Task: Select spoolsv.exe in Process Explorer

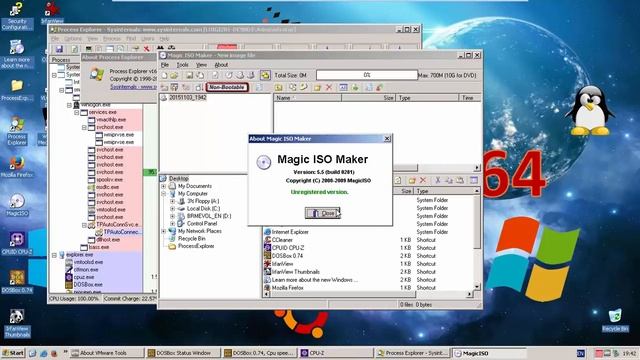Action: coord(109,180)
